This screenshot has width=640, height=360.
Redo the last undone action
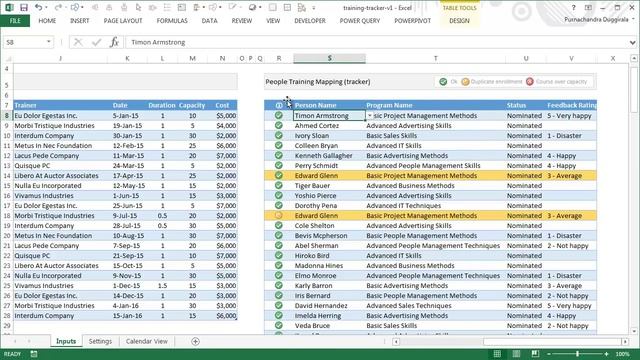(58, 7)
